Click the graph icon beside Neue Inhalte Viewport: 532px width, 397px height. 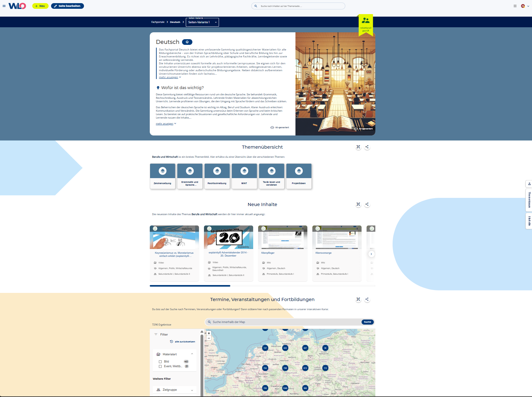[358, 204]
